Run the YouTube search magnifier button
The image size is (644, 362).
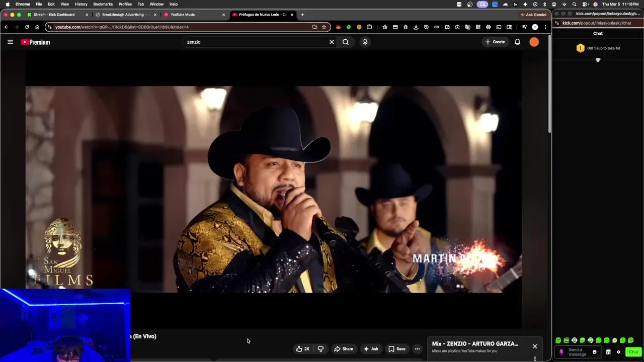(346, 42)
